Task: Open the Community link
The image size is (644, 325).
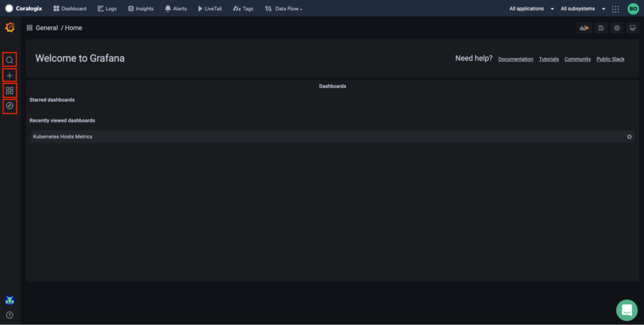Action: [577, 59]
